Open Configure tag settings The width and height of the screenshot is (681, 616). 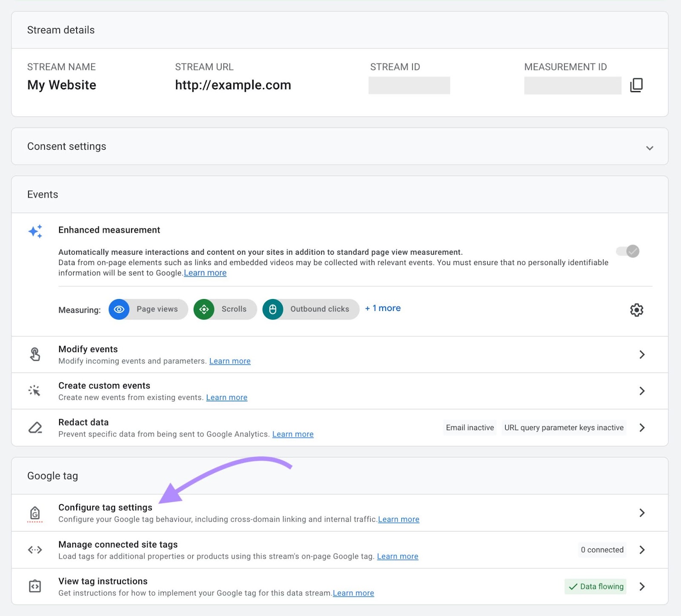pos(105,508)
